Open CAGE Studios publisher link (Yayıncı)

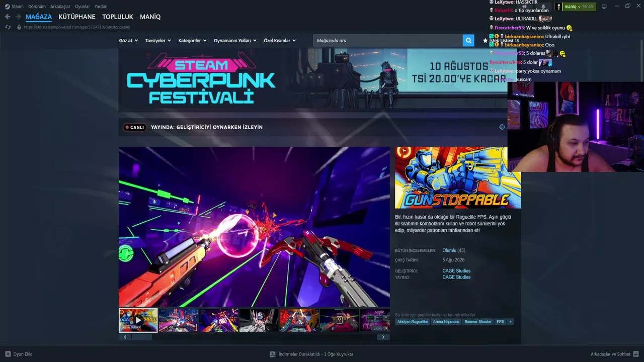coord(456,277)
